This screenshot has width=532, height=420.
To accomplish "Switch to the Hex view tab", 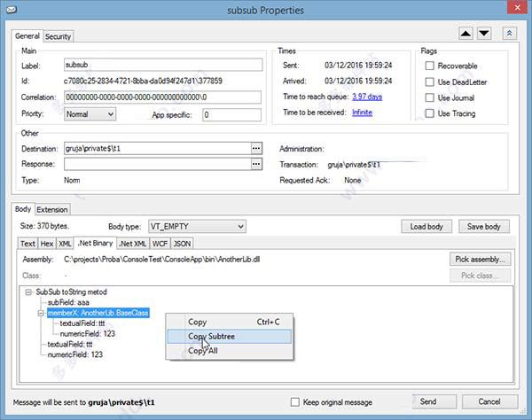I will tap(47, 244).
